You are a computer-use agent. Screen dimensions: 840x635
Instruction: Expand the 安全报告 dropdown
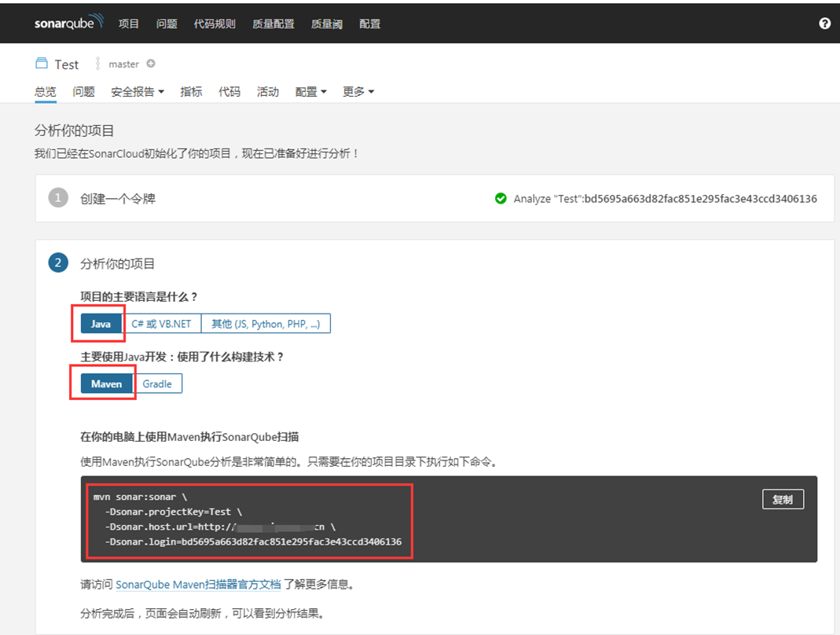pyautogui.click(x=138, y=92)
